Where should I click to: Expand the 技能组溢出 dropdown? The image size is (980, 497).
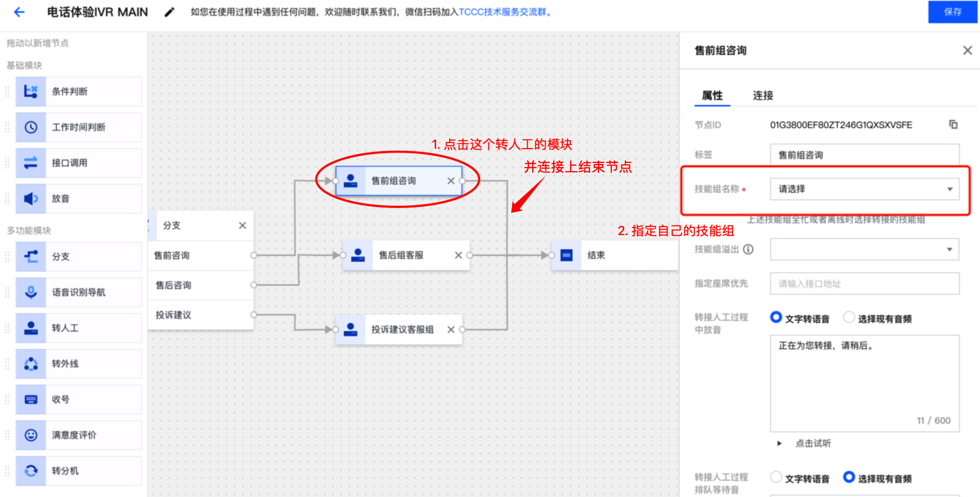[x=864, y=249]
